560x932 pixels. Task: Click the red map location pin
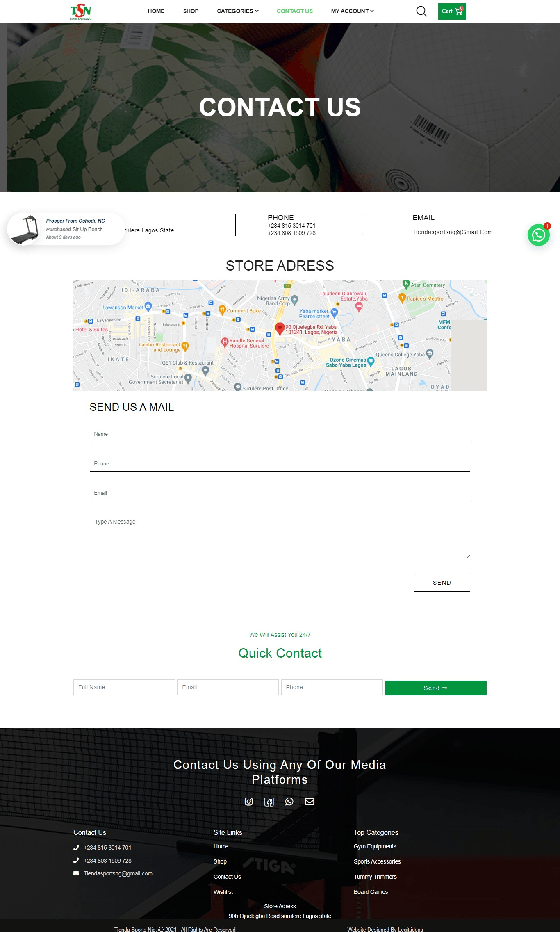coord(280,328)
